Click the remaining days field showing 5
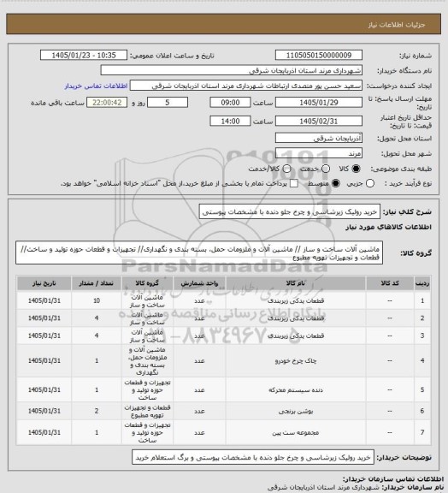Screen dimensions: 448x493 (x=168, y=103)
